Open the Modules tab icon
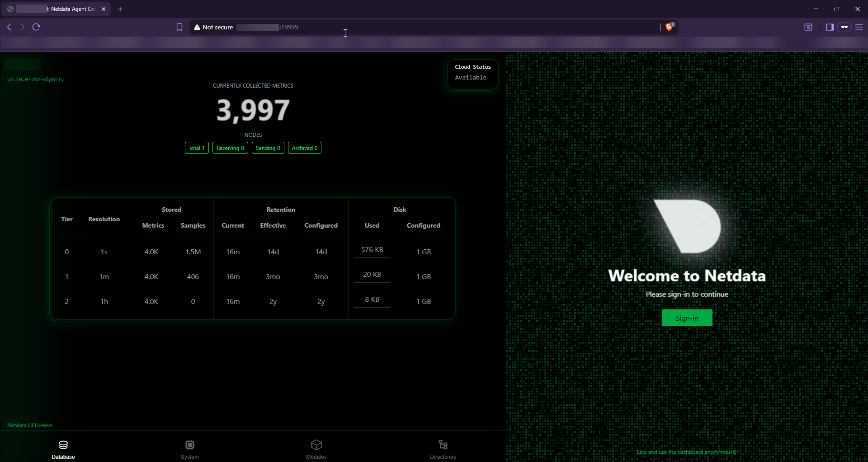Screen dimensions: 868x462 tap(316, 445)
